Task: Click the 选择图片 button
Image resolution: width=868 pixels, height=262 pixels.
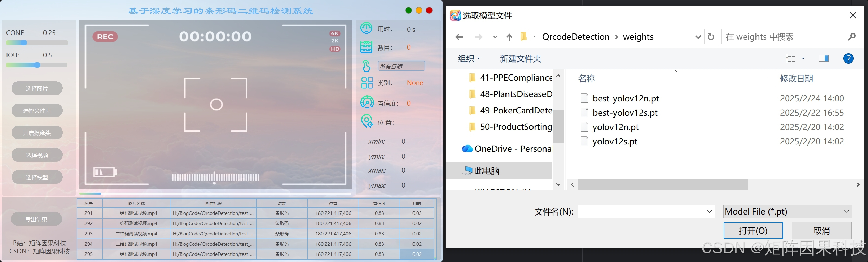Action: pos(37,88)
